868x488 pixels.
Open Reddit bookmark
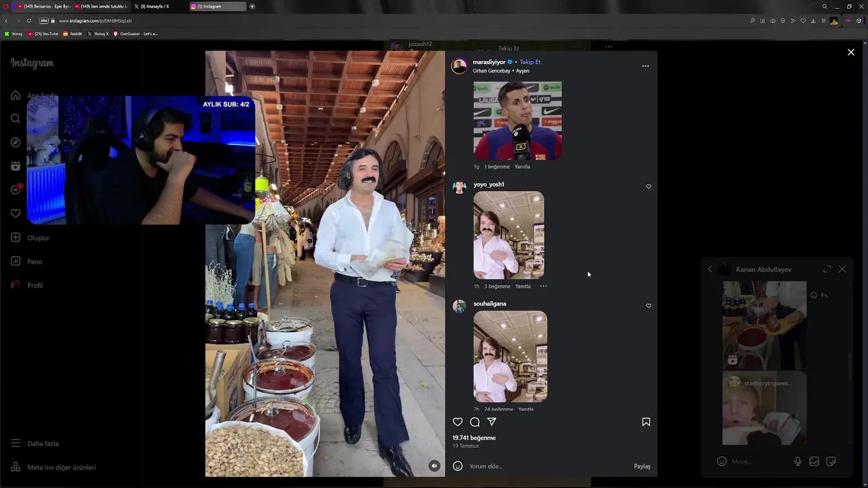[x=73, y=34]
